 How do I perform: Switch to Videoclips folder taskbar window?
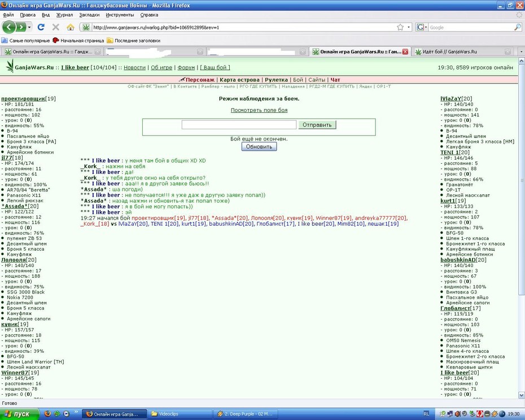[x=180, y=414]
